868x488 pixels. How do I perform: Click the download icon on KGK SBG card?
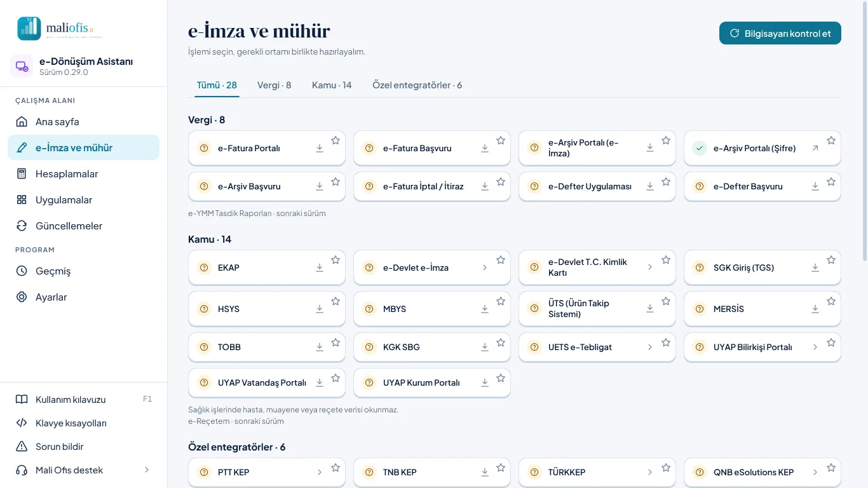485,347
